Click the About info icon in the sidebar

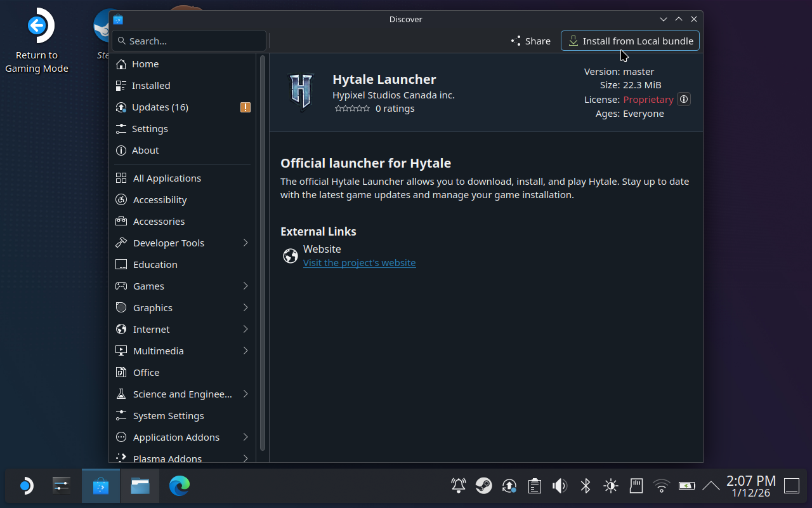121,150
